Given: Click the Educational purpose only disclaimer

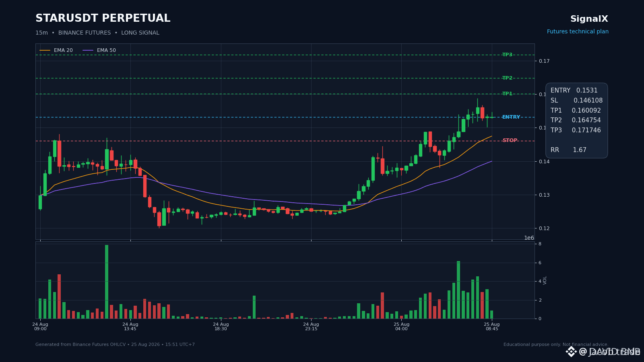Looking at the screenshot, I should click(x=556, y=345).
